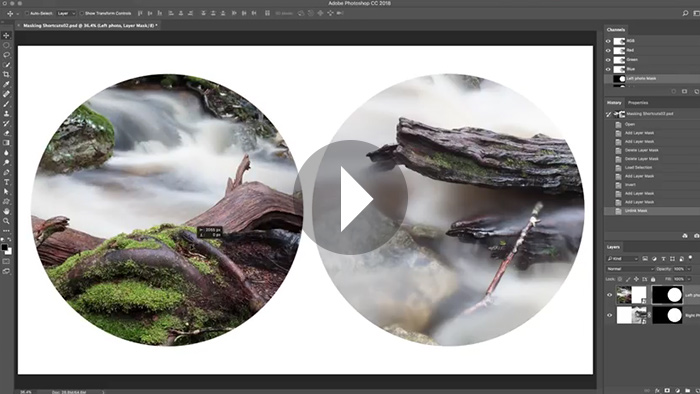
Task: Click the Left photo layer thumbnail
Action: tap(631, 295)
